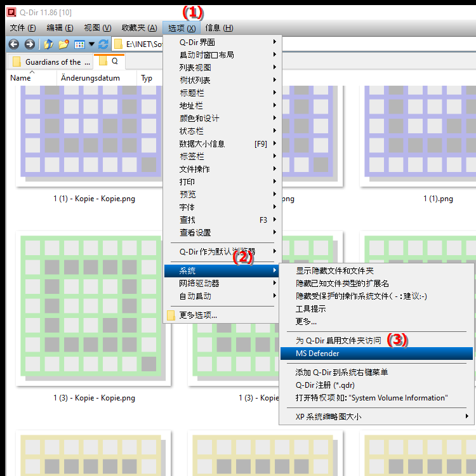This screenshot has width=476, height=476.
Task: Expand the 查找 F3 submenu
Action: click(221, 220)
